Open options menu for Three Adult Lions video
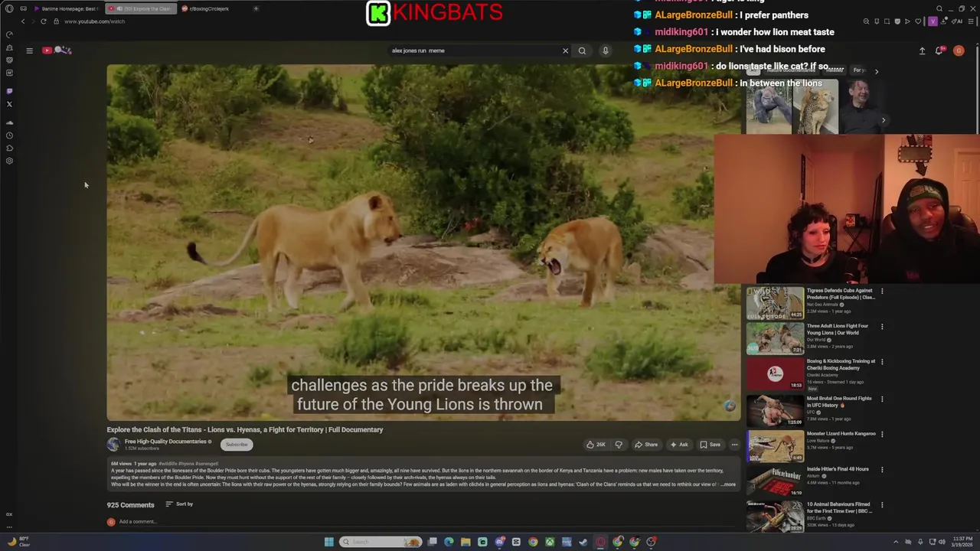The height and width of the screenshot is (551, 980). click(882, 327)
